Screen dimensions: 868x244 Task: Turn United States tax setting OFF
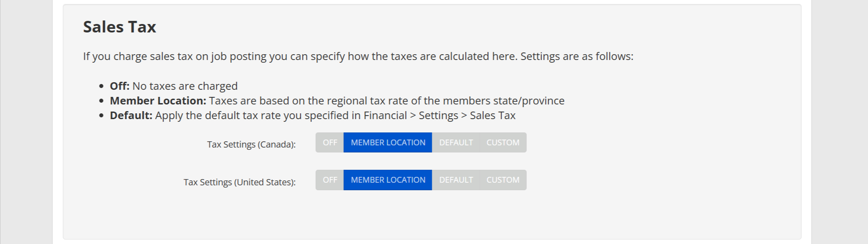(x=330, y=180)
